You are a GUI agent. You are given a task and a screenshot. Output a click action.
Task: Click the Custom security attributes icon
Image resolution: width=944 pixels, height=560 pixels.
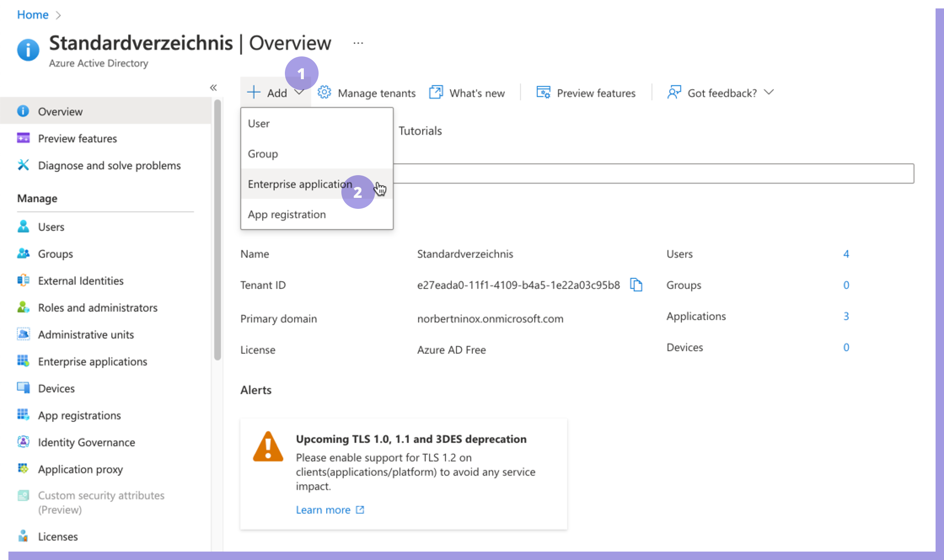click(x=23, y=496)
